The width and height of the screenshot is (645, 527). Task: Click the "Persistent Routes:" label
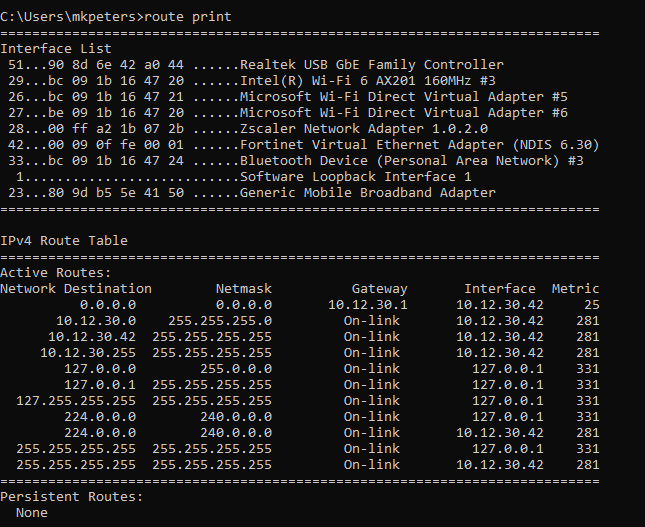pyautogui.click(x=72, y=496)
